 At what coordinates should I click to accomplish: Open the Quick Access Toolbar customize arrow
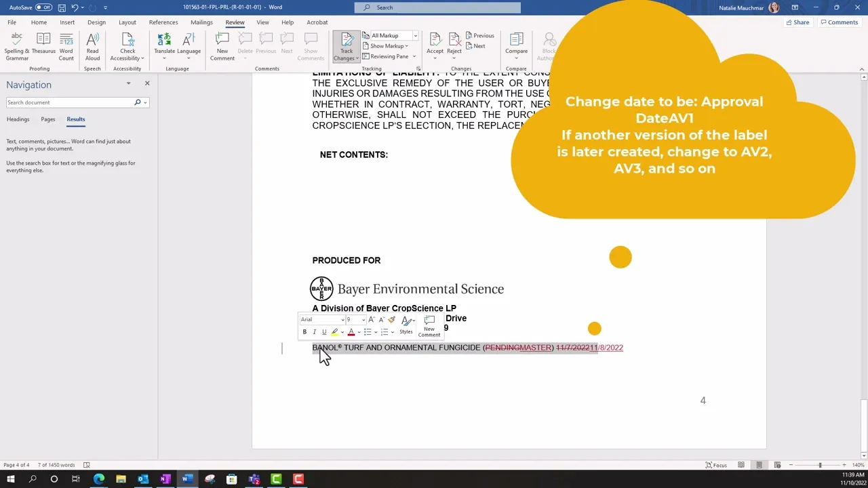tap(105, 7)
